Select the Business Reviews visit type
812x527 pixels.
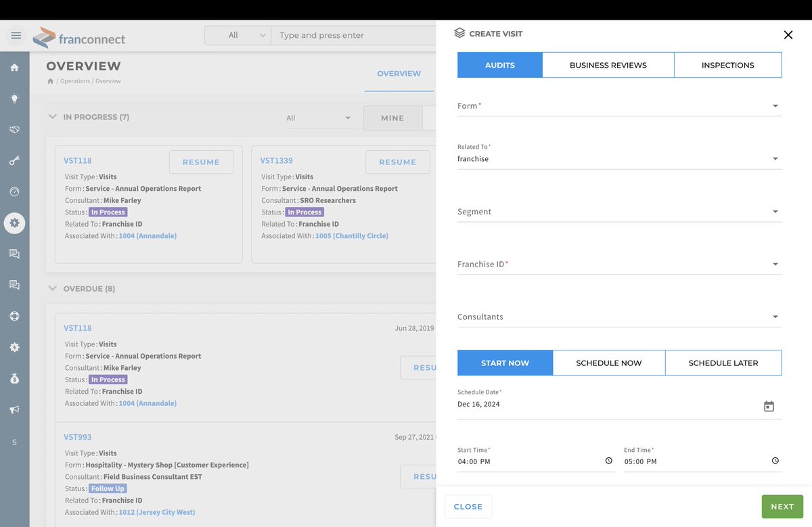pos(608,65)
